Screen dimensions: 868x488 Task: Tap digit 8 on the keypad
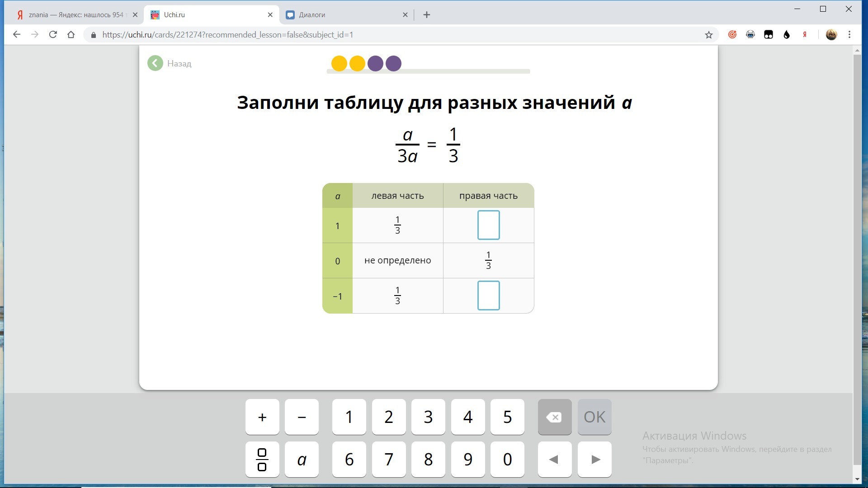point(428,460)
